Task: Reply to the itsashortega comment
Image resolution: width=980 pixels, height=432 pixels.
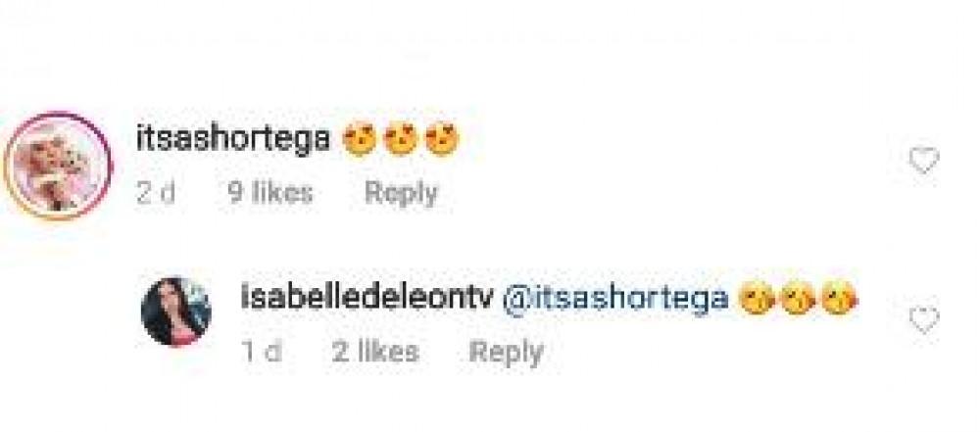Action: [x=401, y=193]
